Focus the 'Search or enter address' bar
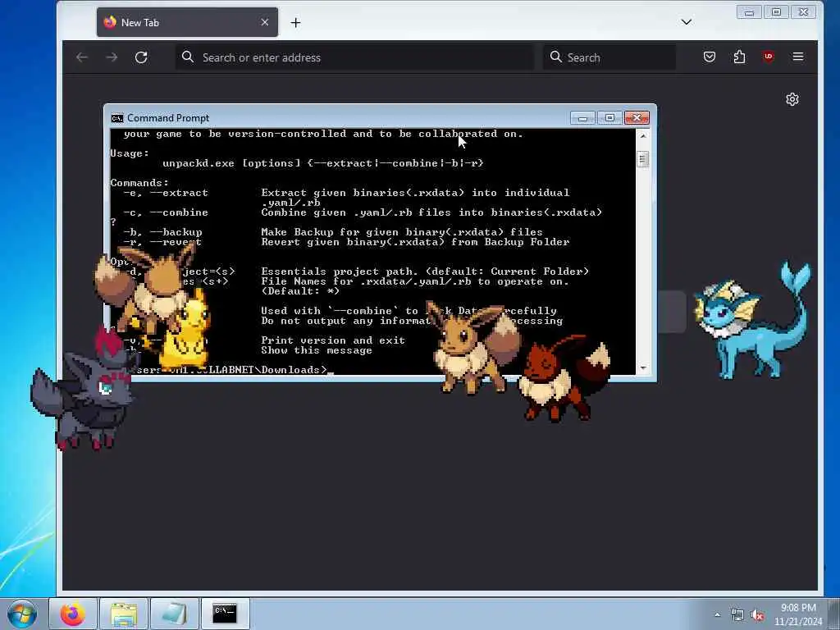This screenshot has height=630, width=840. click(354, 57)
